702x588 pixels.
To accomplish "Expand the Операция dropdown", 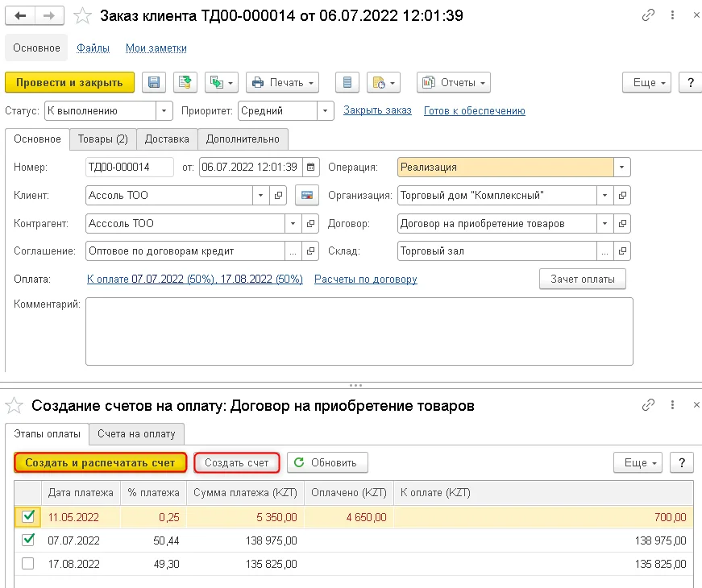I will pyautogui.click(x=622, y=168).
